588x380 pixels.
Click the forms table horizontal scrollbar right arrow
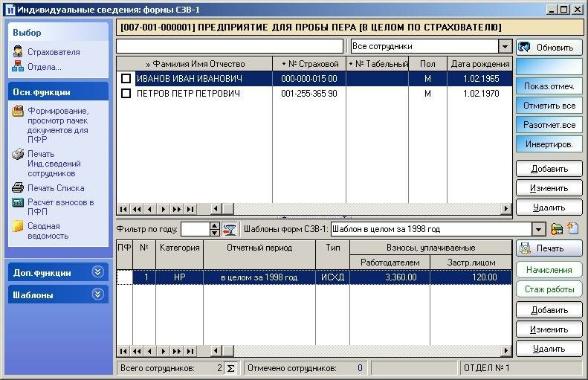click(x=507, y=351)
